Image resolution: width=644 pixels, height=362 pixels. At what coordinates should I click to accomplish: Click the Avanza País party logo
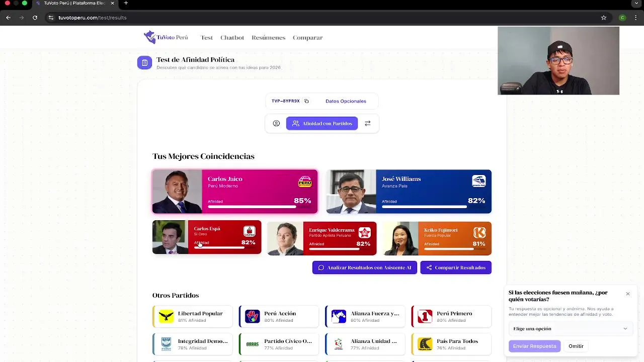point(479,182)
